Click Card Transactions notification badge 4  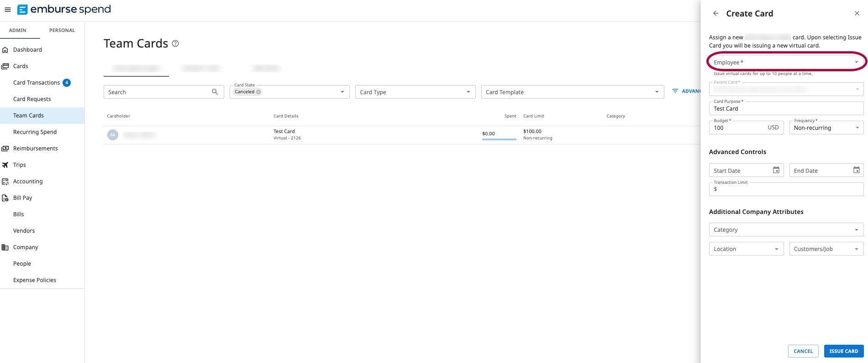(x=67, y=83)
